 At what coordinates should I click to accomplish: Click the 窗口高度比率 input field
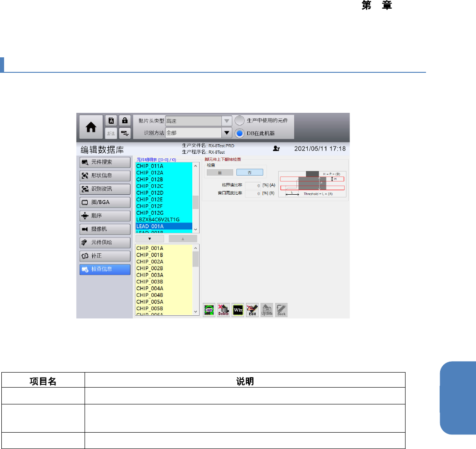click(x=253, y=193)
